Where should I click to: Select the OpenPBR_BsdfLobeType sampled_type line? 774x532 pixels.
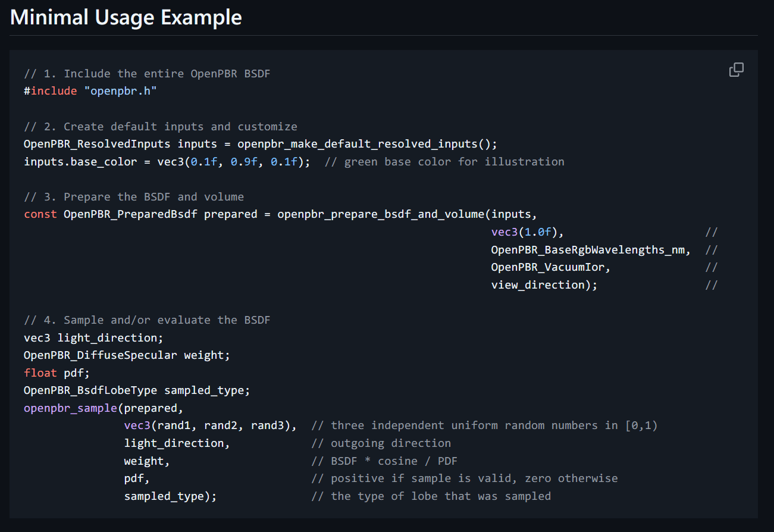click(136, 390)
